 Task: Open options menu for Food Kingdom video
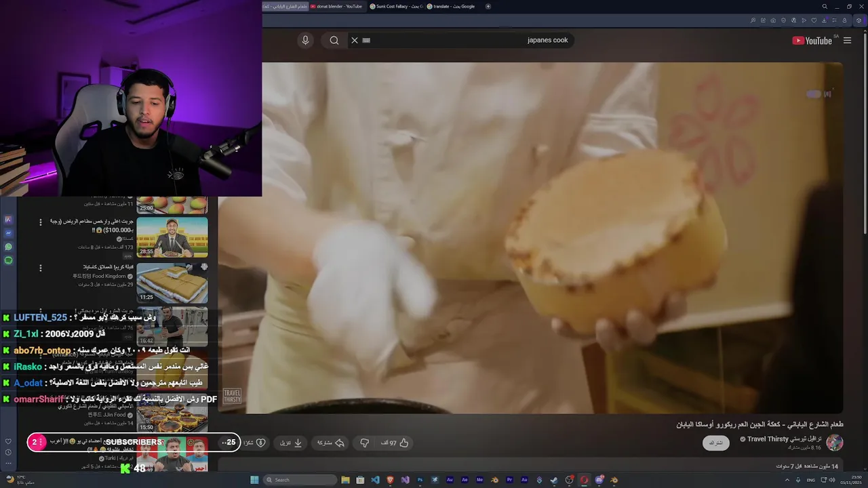pos(40,268)
